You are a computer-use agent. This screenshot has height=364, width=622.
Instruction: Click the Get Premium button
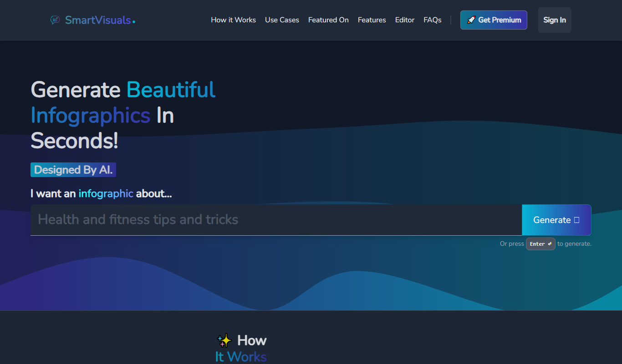click(494, 20)
